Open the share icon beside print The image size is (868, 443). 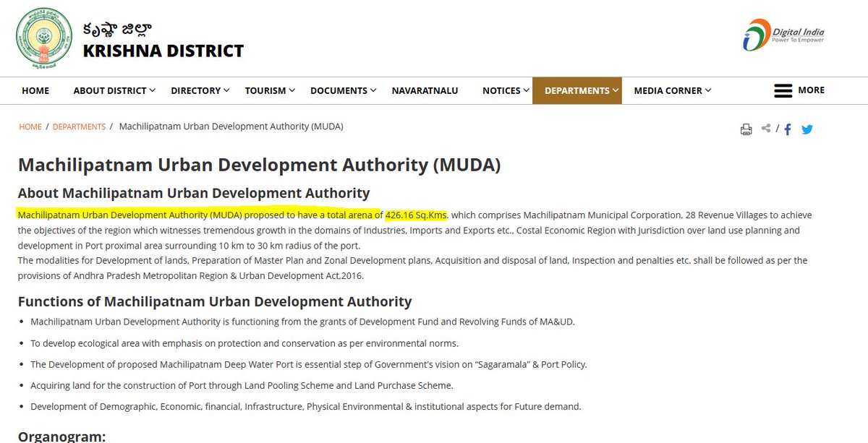pos(766,129)
